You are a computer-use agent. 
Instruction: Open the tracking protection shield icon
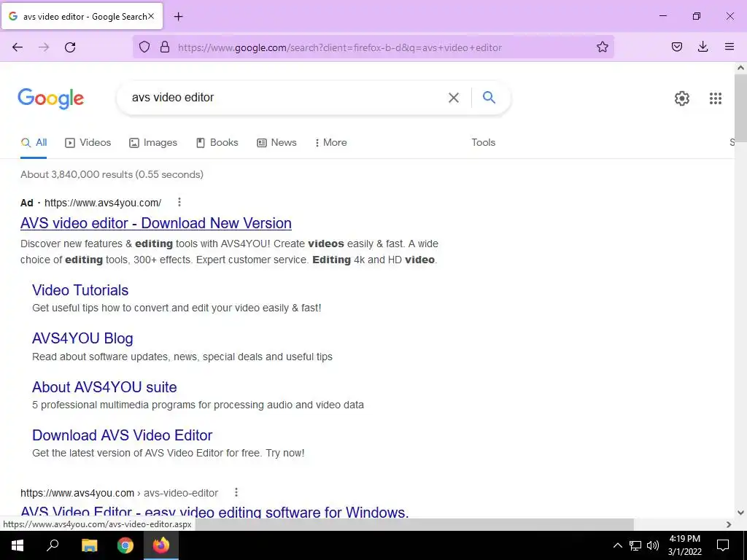click(144, 47)
